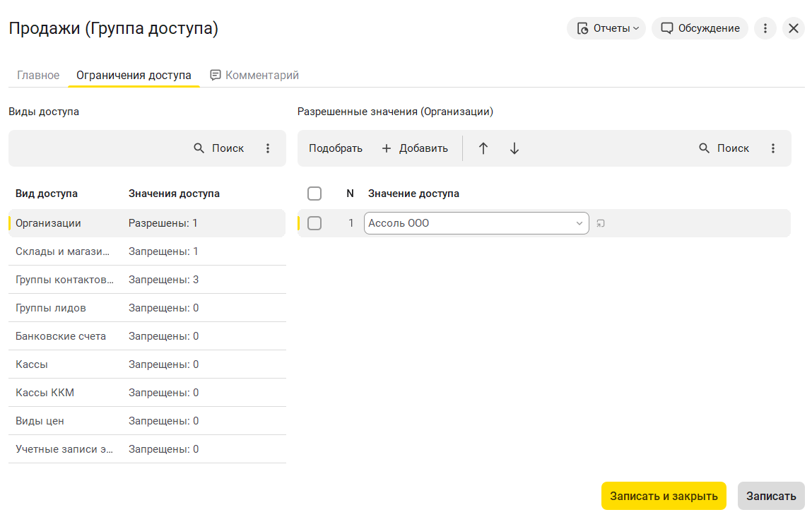Click the Добавить button
This screenshot has width=812, height=517.
point(415,148)
